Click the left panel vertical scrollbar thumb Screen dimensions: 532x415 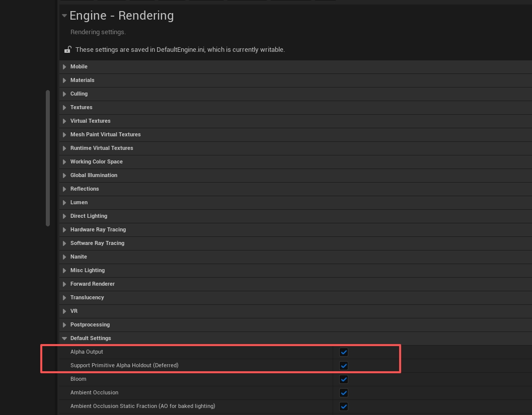pos(48,158)
